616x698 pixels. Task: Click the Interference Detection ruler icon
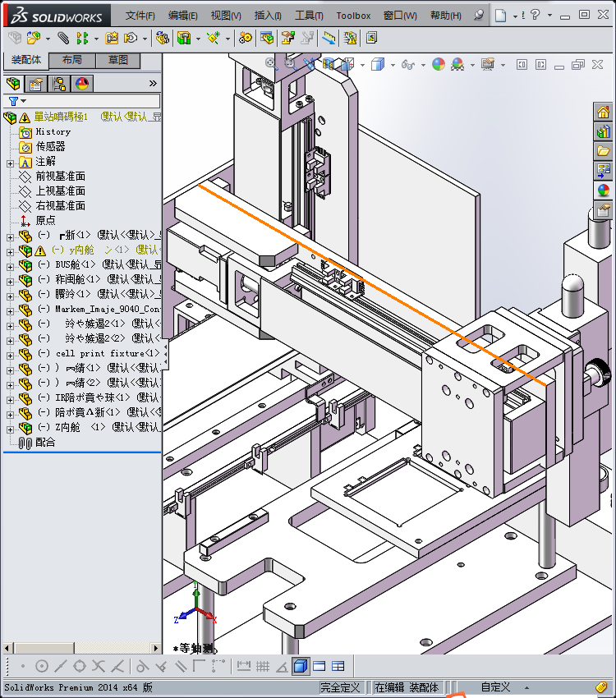point(329,39)
